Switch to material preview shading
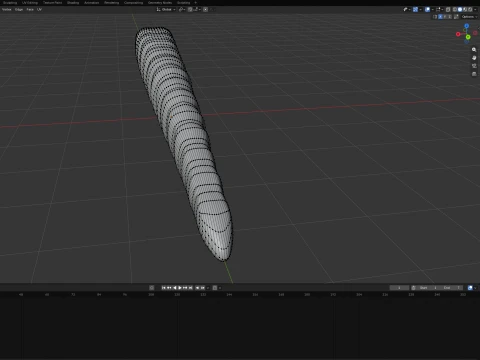This screenshot has width=480, height=360. click(465, 9)
